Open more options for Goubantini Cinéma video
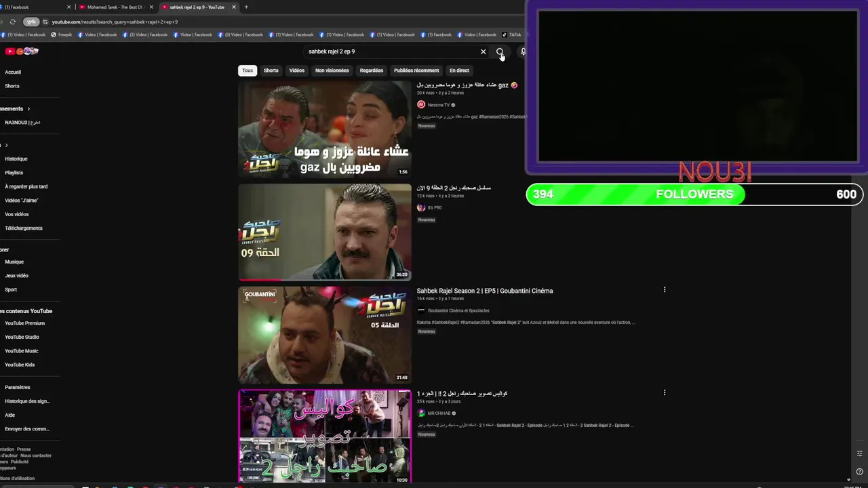Viewport: 868px width, 488px height. (x=665, y=289)
